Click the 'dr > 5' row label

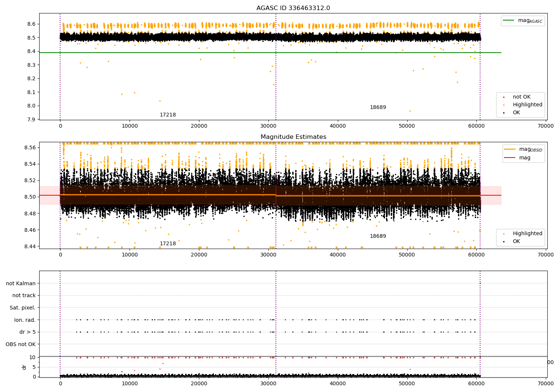[28, 332]
